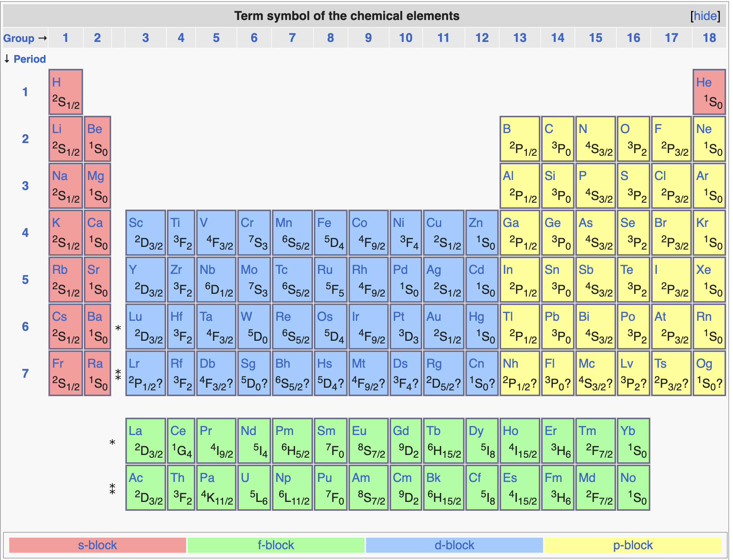Click the Sg seaborgium element link
The height and width of the screenshot is (560, 733).
[248, 363]
